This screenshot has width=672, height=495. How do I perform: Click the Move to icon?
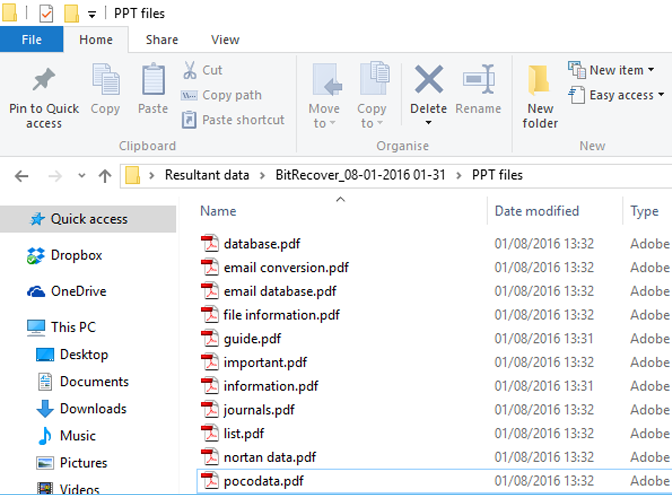click(x=327, y=79)
